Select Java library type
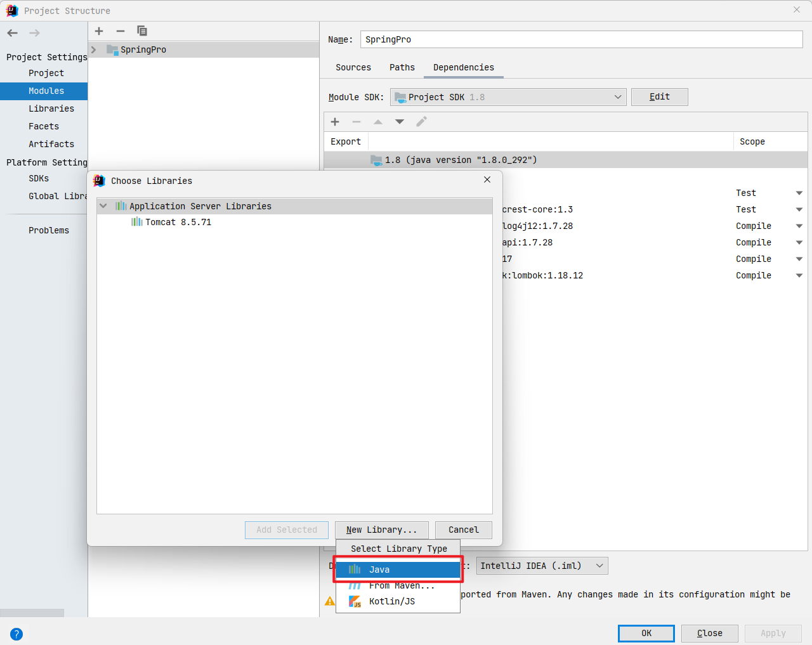The width and height of the screenshot is (812, 645). click(398, 570)
